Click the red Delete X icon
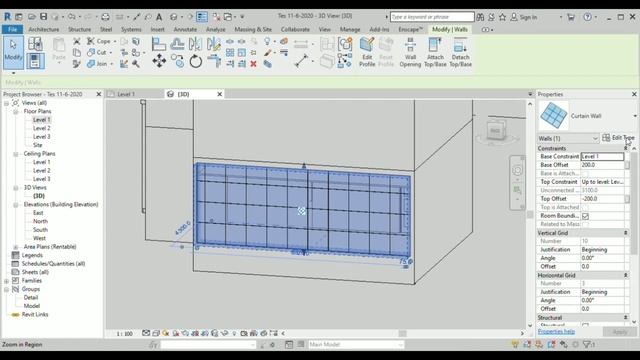The image size is (640, 360). click(253, 64)
